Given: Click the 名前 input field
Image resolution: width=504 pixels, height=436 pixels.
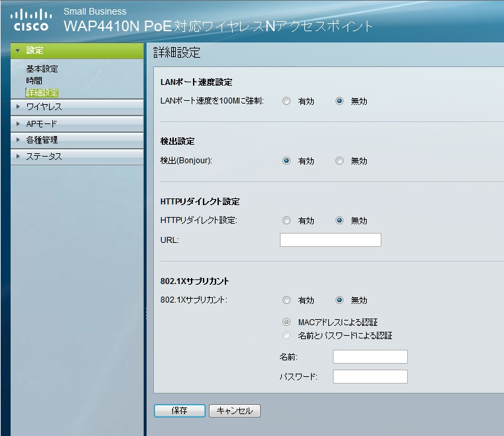Looking at the screenshot, I should click(x=370, y=357).
